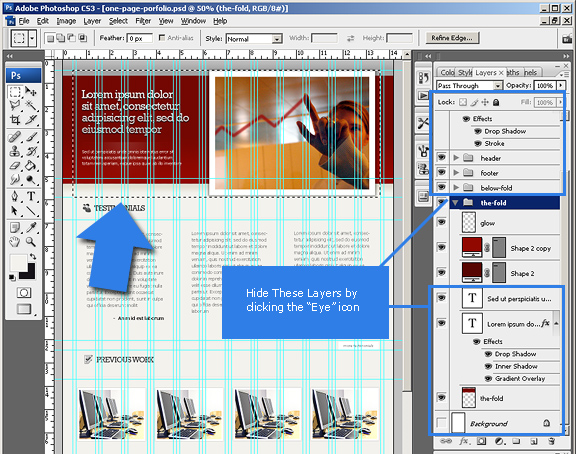Open the Select menu
The image size is (576, 454).
pyautogui.click(x=118, y=21)
